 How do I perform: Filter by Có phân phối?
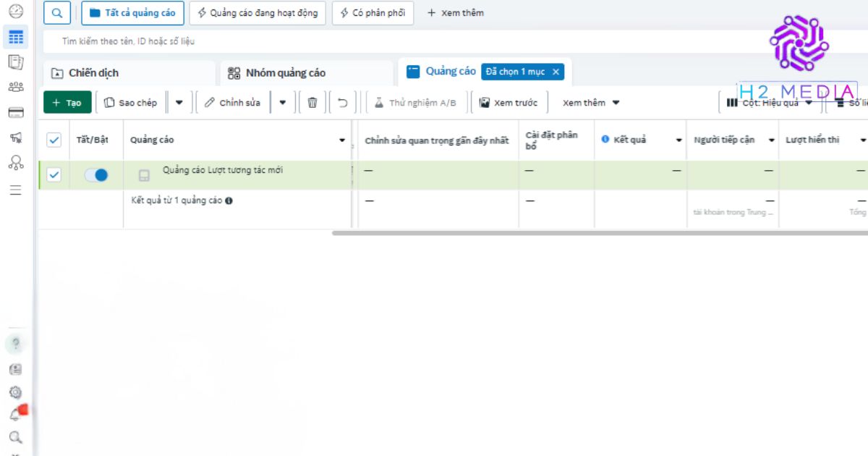pos(373,13)
